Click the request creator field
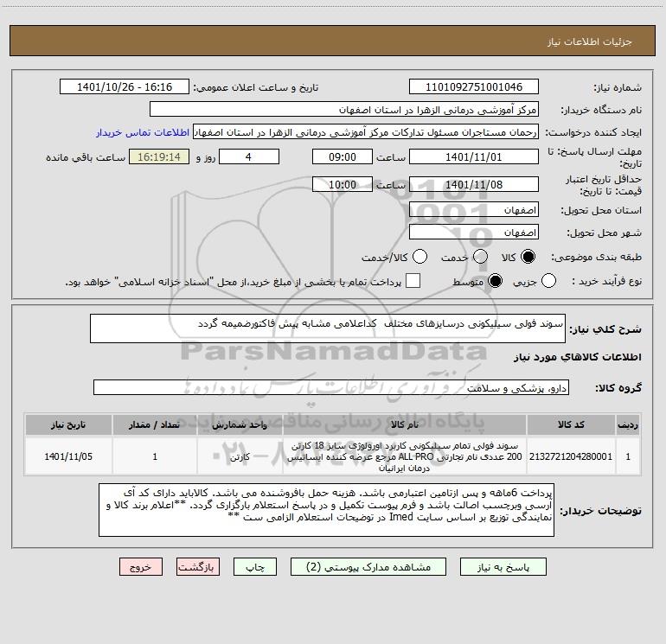 [366, 131]
